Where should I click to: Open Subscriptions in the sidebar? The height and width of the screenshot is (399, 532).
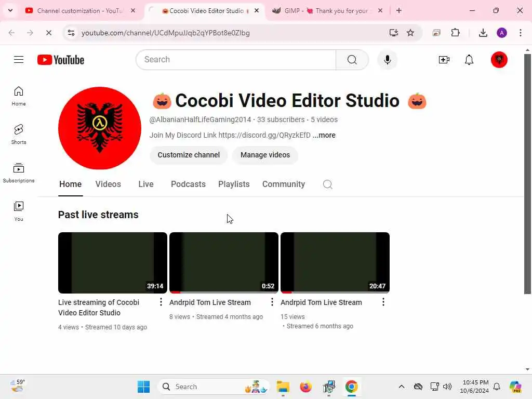(19, 173)
